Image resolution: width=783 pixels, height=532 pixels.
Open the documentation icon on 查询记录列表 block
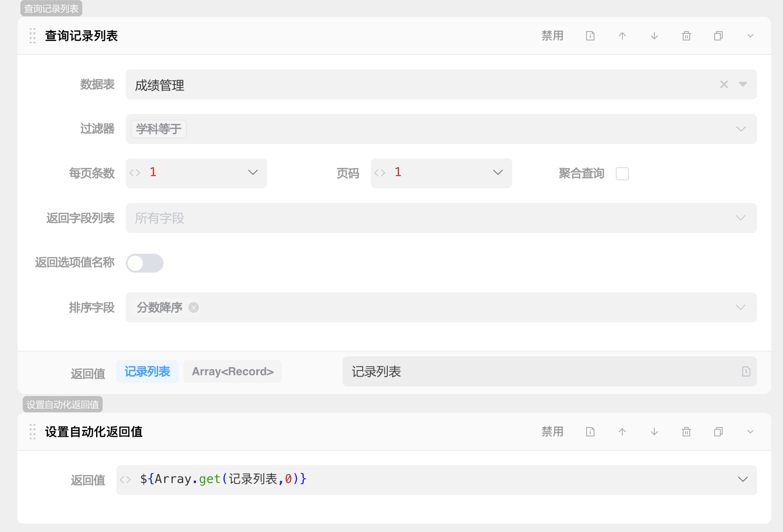click(590, 36)
